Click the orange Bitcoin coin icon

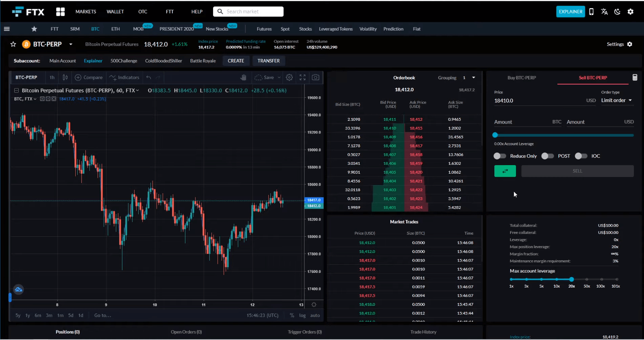pos(26,44)
